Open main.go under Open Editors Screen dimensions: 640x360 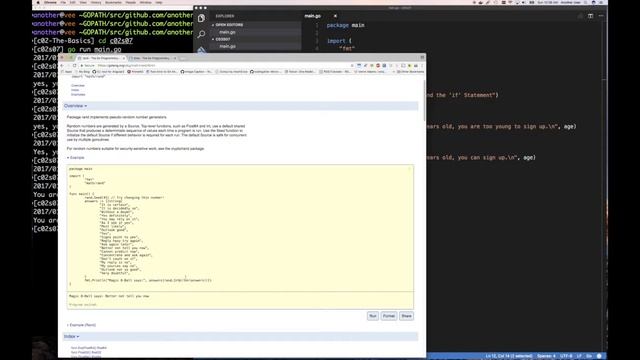227,32
